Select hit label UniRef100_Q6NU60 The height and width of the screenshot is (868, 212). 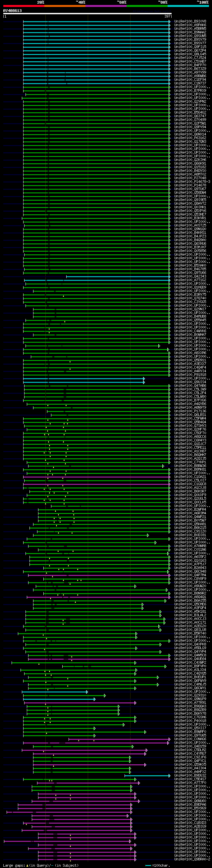tap(190, 801)
